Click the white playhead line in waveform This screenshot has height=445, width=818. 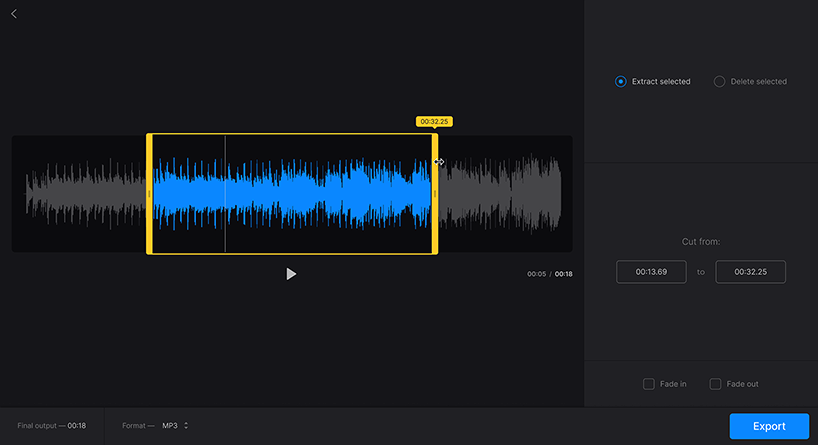coord(225,194)
